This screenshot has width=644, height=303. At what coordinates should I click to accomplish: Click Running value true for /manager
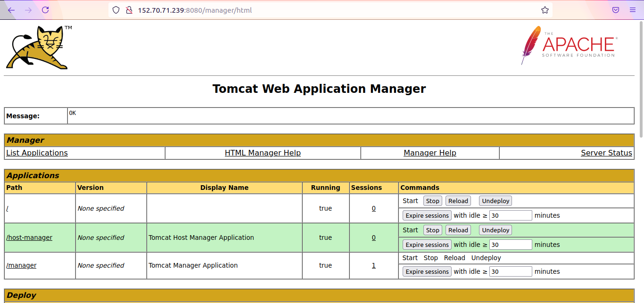(325, 265)
